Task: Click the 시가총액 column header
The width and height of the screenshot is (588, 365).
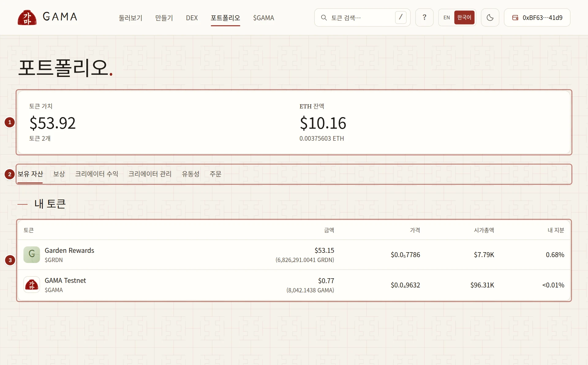Action: pyautogui.click(x=484, y=230)
